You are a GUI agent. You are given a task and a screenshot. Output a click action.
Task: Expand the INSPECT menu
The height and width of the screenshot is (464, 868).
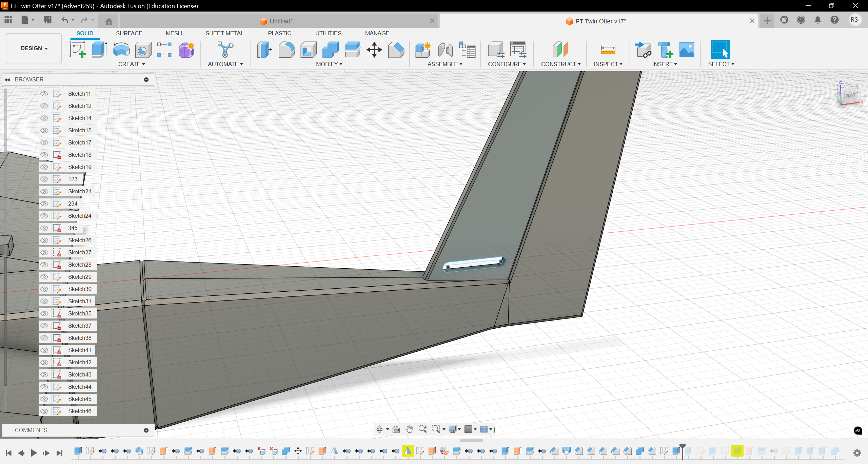coord(608,64)
